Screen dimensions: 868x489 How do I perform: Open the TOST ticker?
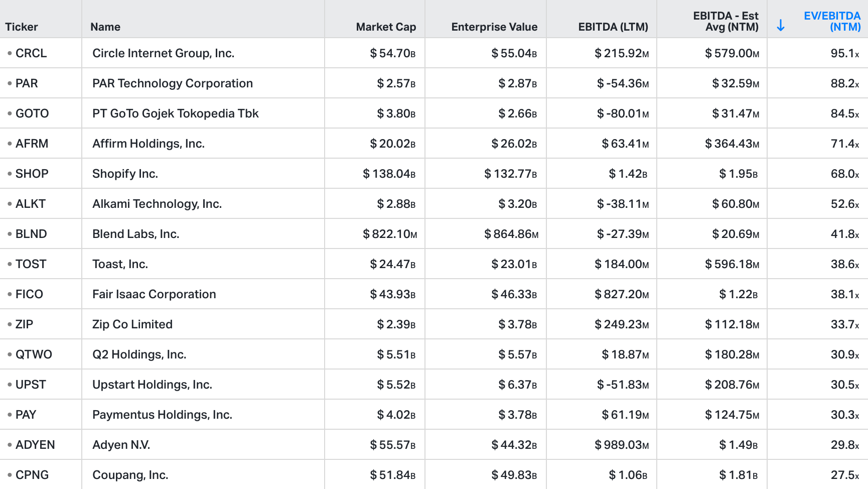click(31, 264)
